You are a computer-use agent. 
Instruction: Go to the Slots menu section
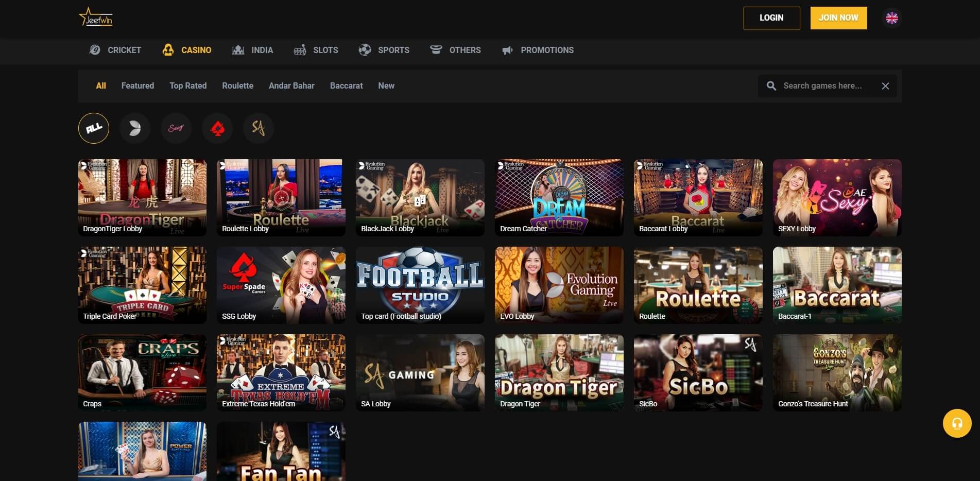316,50
